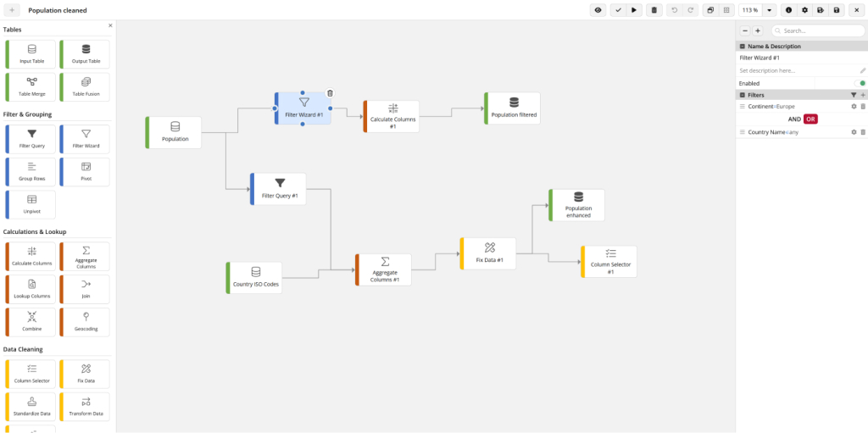The image size is (868, 433).
Task: Click the checkmark validate toolbar button
Action: coord(618,10)
